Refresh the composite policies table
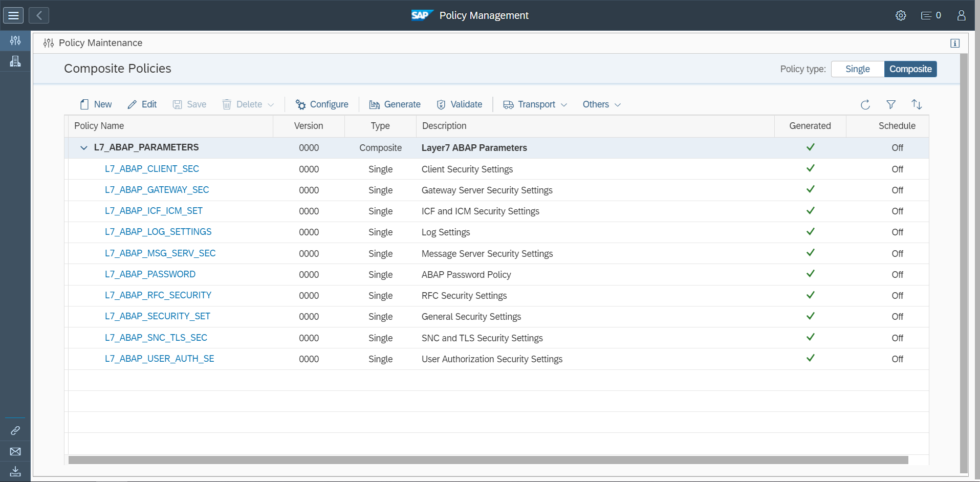 coord(865,104)
